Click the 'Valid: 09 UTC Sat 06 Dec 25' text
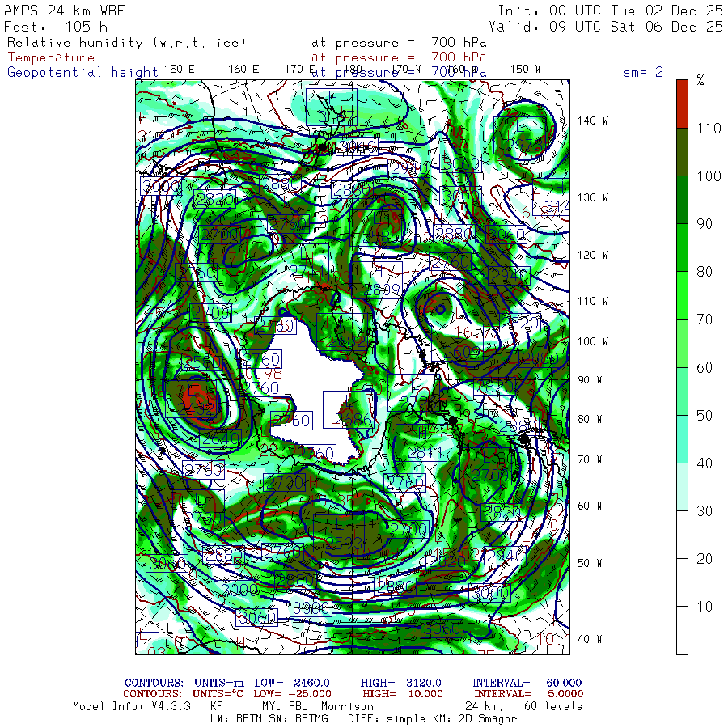 click(x=610, y=26)
